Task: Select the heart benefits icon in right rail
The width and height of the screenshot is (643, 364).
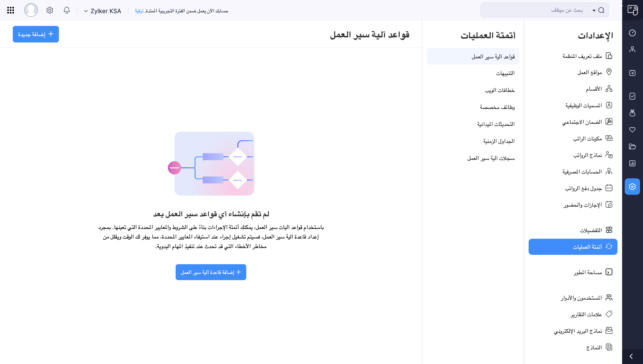Action: [633, 130]
